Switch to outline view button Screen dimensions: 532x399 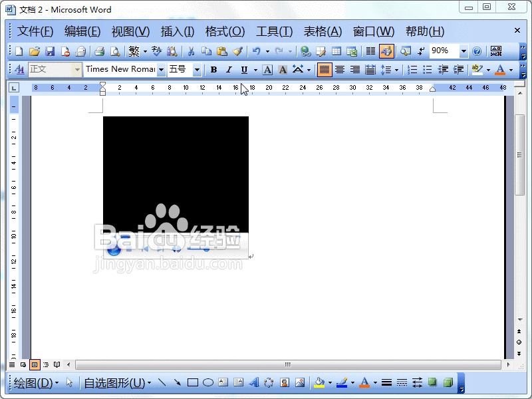tap(46, 364)
